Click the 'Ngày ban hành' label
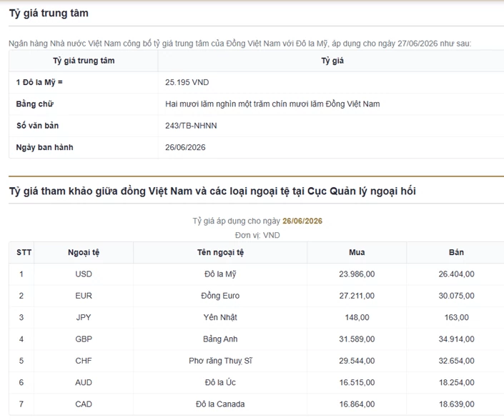The width and height of the screenshot is (504, 420). click(x=44, y=147)
